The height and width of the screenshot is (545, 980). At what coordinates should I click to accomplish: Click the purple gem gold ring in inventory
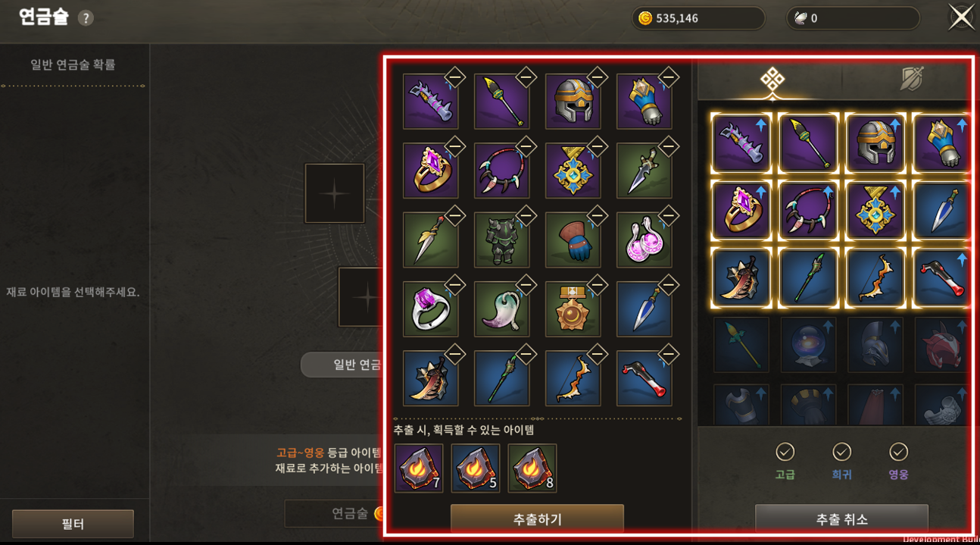741,209
